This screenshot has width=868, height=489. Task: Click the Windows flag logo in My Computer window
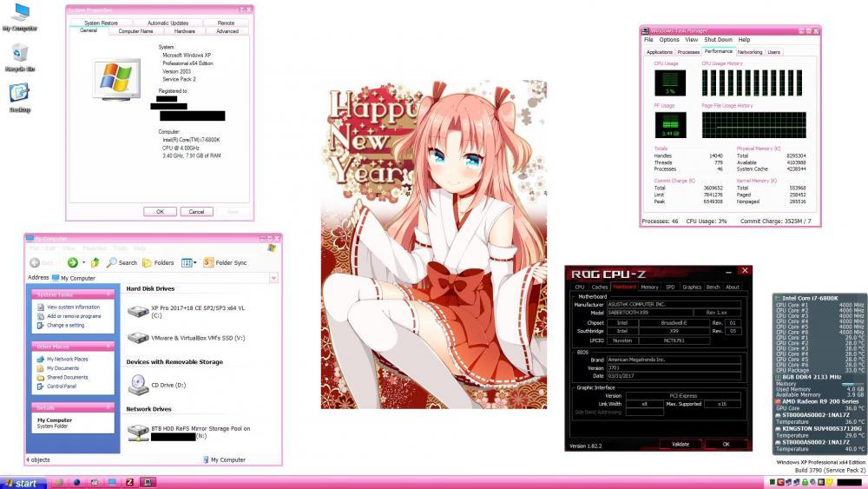click(x=272, y=248)
